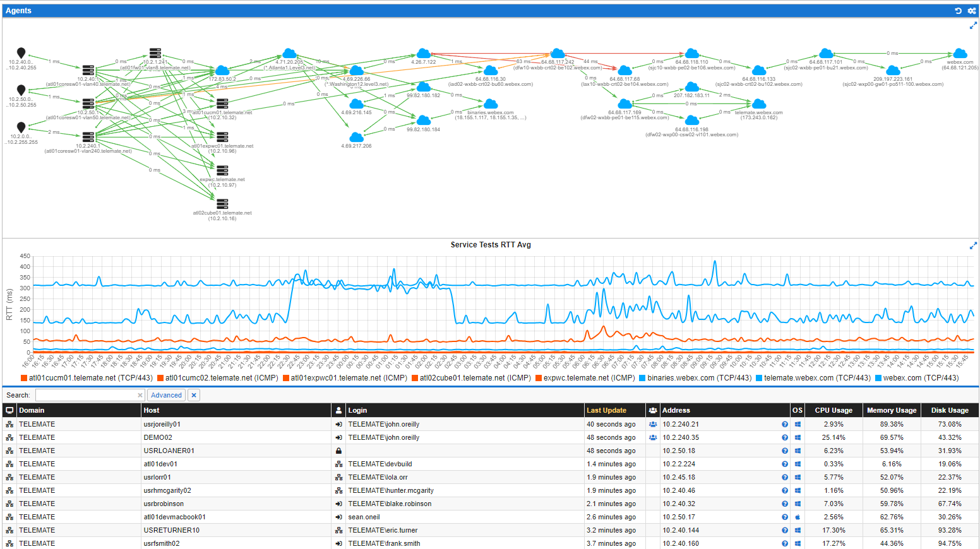
Task: Open host usrjoreilly01
Action: (x=162, y=425)
